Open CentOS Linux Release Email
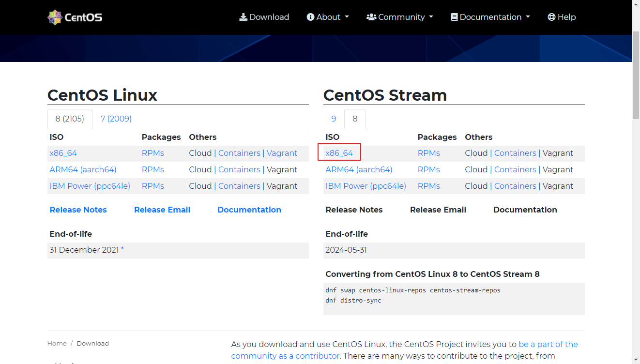This screenshot has height=364, width=640. pos(162,210)
